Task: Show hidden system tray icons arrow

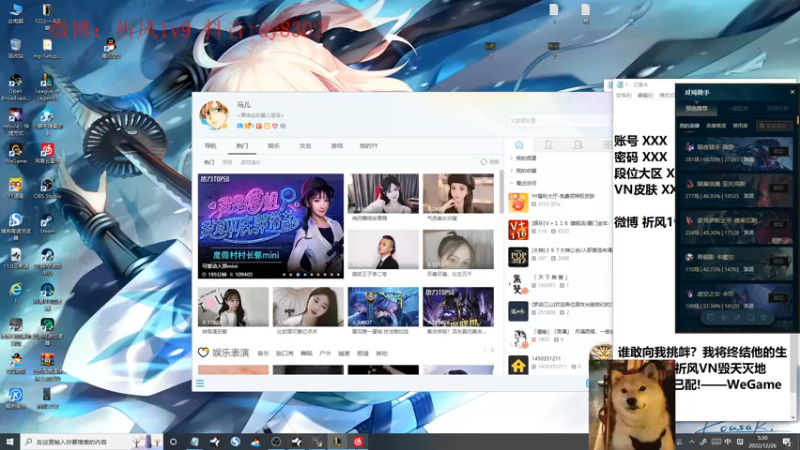Action: [691, 442]
